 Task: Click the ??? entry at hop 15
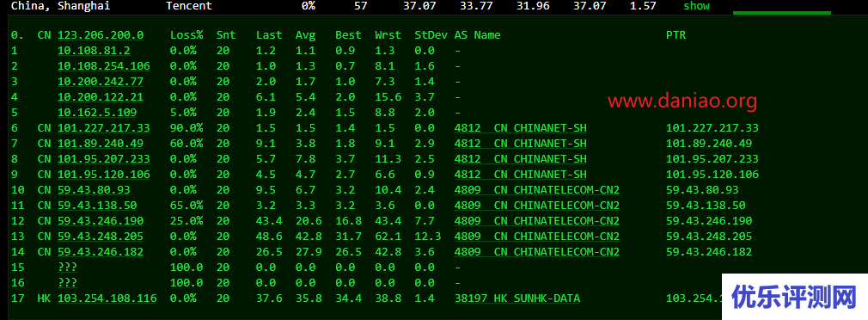click(68, 268)
